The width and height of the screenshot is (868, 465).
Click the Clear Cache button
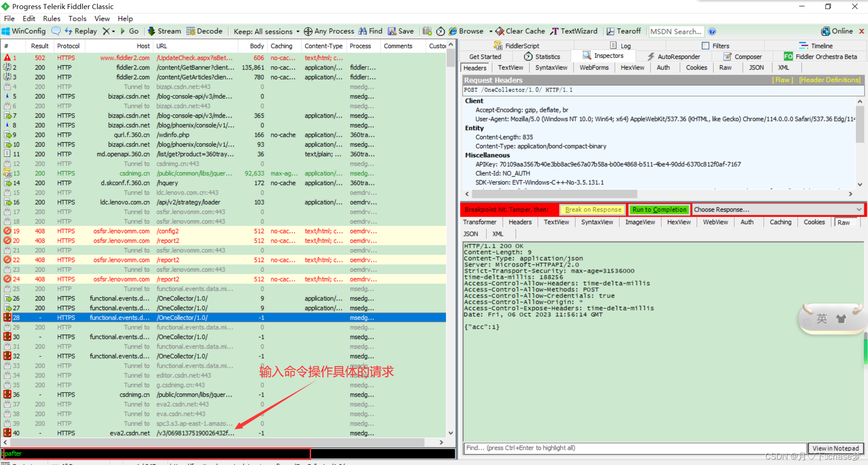(x=520, y=31)
